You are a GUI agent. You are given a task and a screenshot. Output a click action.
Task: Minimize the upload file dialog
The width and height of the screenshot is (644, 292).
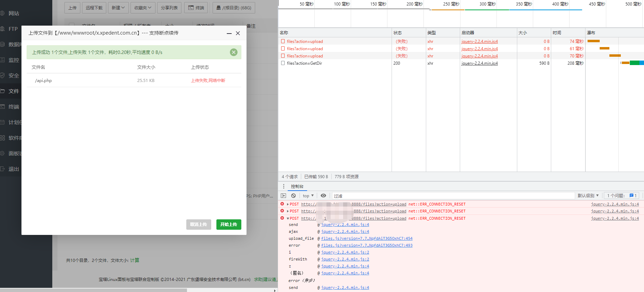pyautogui.click(x=229, y=33)
